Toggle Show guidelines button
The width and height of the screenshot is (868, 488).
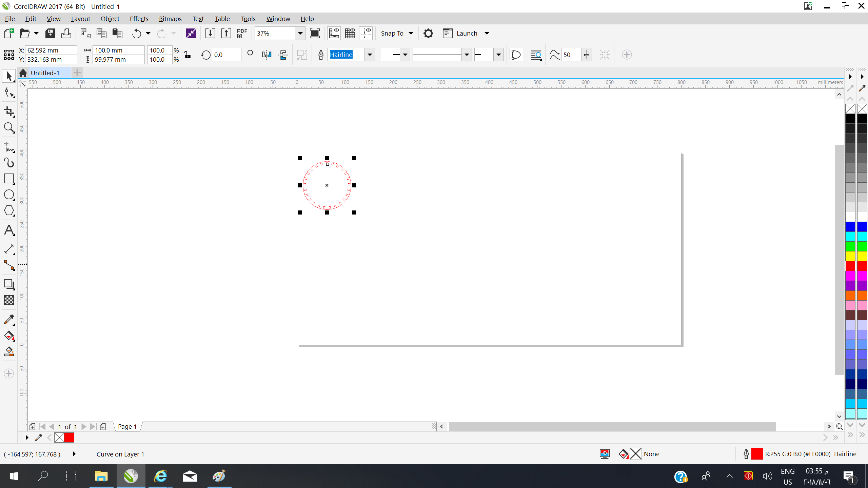coord(366,33)
